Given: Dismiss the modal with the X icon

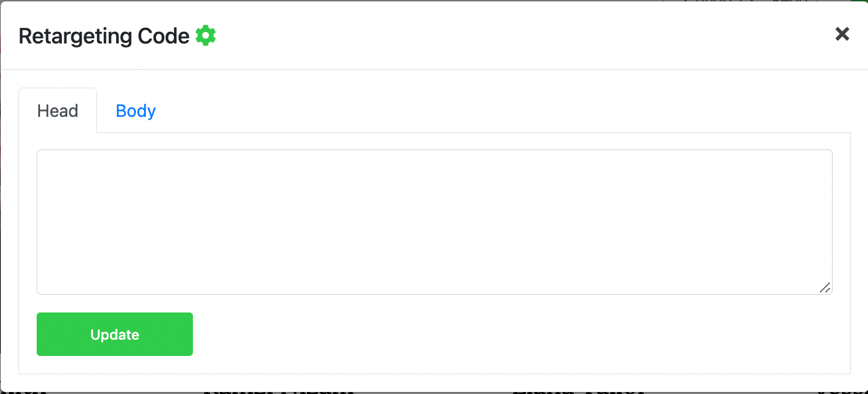Looking at the screenshot, I should tap(842, 34).
